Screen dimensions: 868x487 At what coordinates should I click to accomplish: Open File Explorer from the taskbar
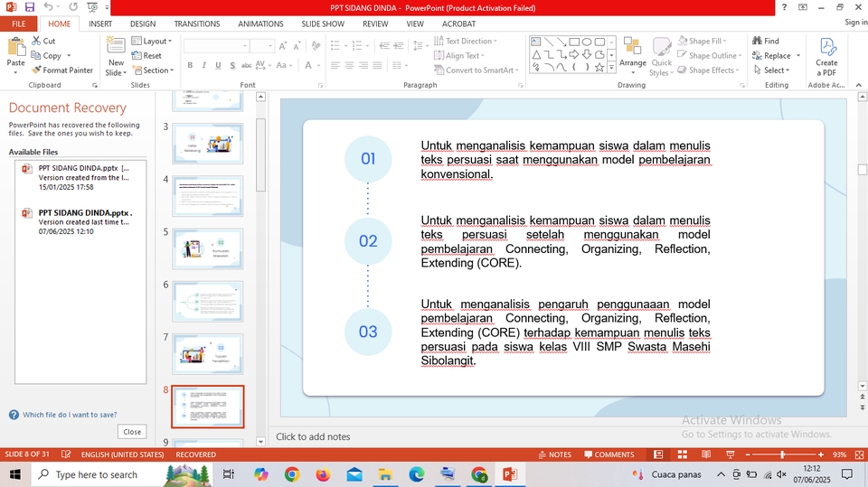385,474
